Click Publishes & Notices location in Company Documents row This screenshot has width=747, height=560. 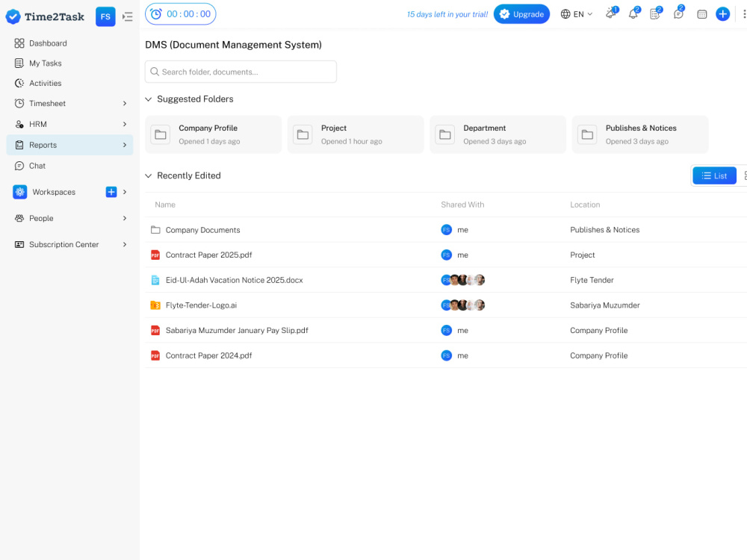(604, 230)
